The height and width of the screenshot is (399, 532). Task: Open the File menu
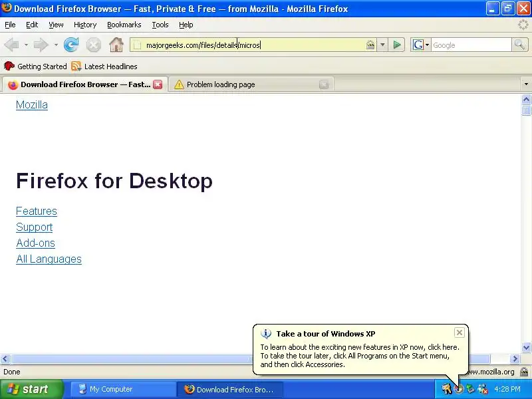(x=10, y=25)
